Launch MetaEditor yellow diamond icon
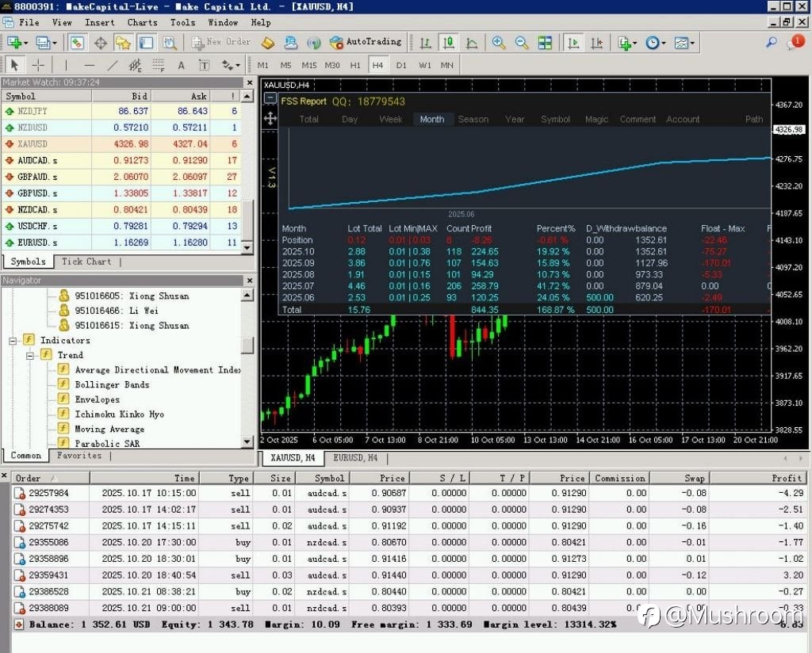812x653 pixels. point(268,43)
